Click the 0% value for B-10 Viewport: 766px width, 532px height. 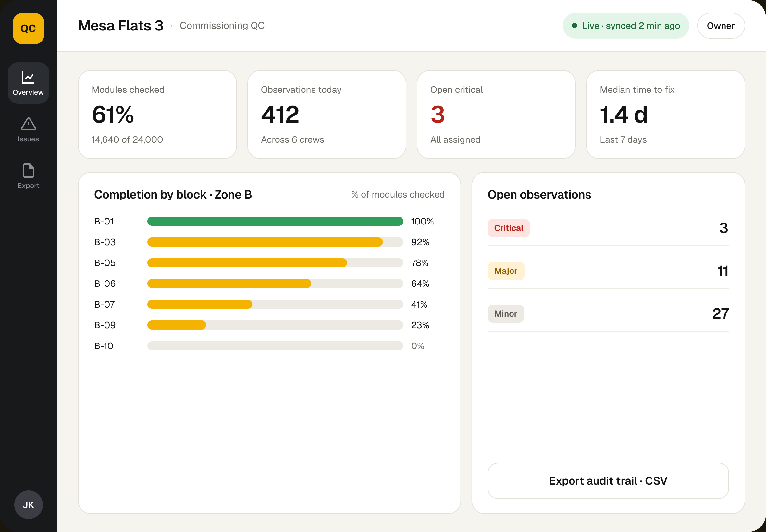tap(417, 346)
